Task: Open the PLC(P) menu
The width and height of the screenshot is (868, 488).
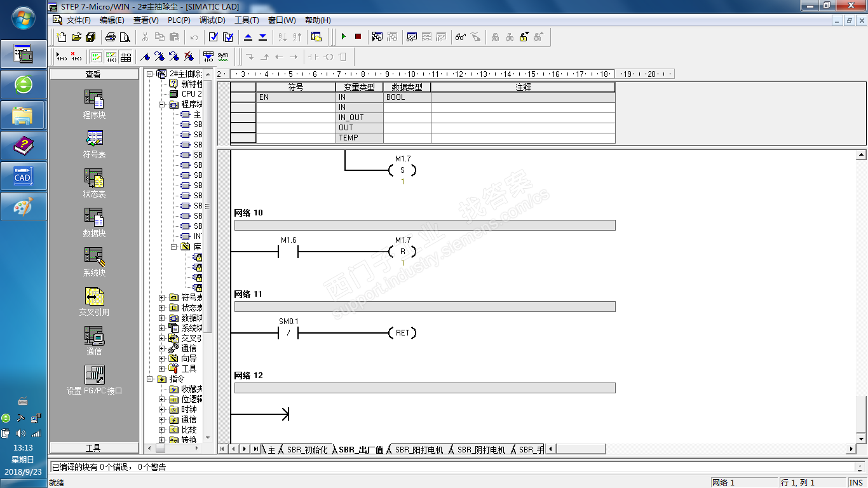Action: point(179,20)
